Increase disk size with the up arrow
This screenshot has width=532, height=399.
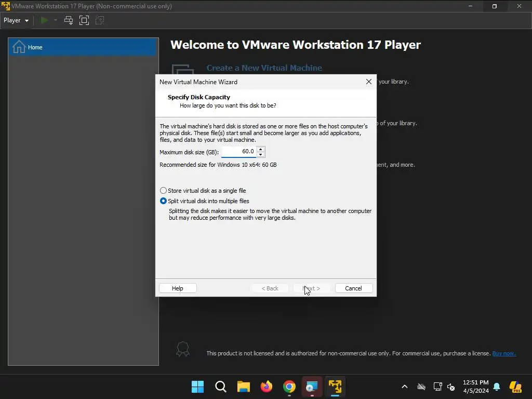click(x=261, y=149)
